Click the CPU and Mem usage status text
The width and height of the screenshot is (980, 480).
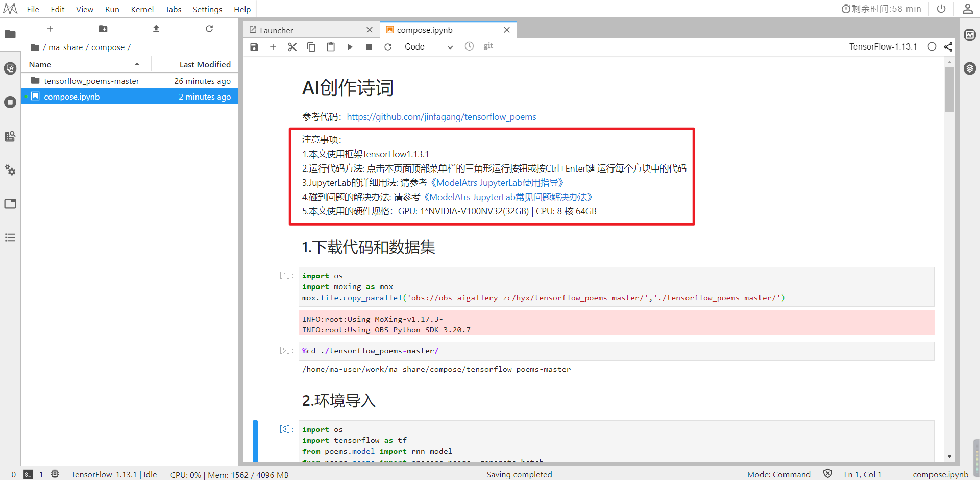(229, 475)
